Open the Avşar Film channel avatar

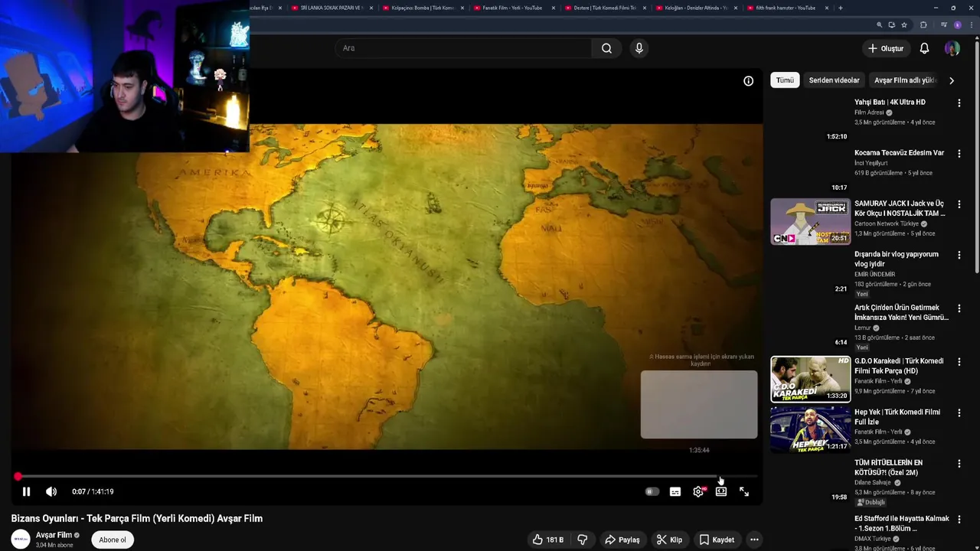click(x=21, y=540)
